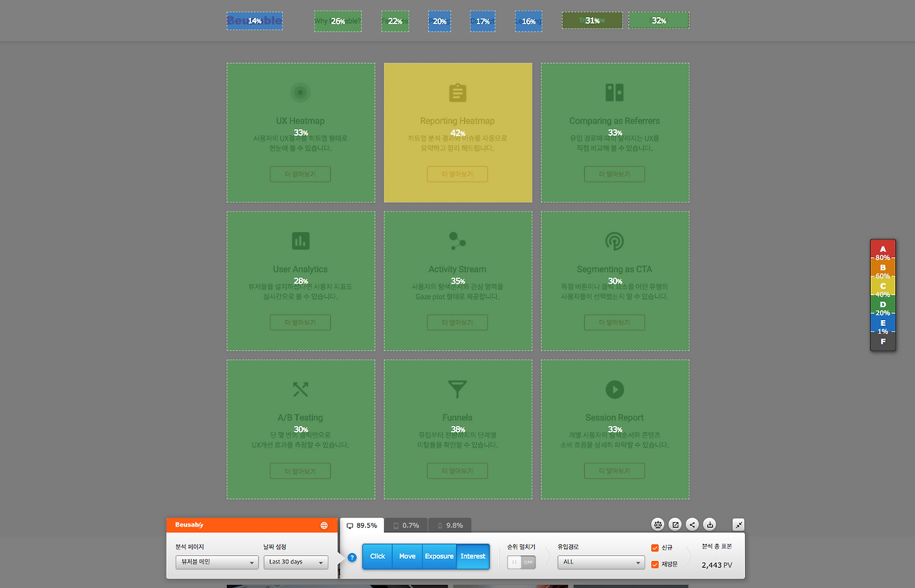
Task: Click the globe icon on the Beusably header
Action: click(x=324, y=525)
